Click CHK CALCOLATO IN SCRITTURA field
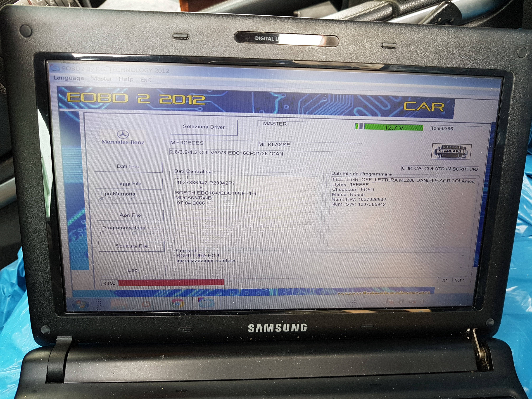532x399 pixels. (440, 169)
